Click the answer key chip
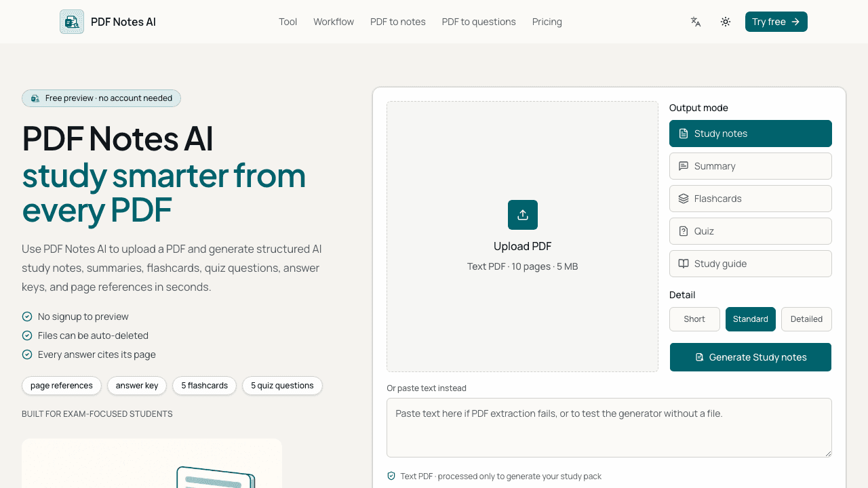The height and width of the screenshot is (488, 868). 137,386
